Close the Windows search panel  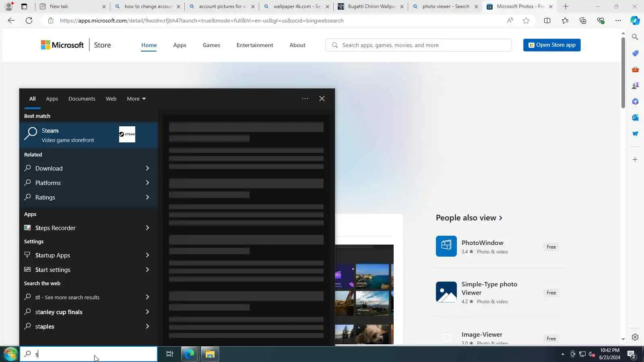tap(322, 99)
